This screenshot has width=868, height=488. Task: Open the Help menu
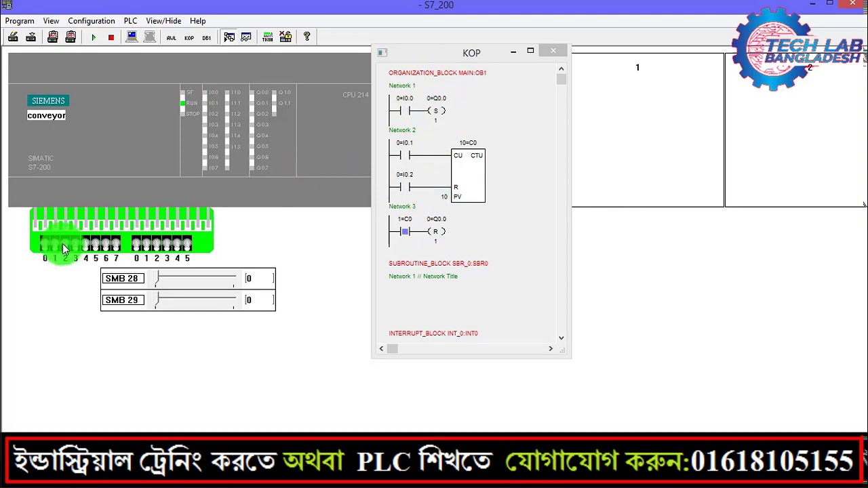(198, 21)
